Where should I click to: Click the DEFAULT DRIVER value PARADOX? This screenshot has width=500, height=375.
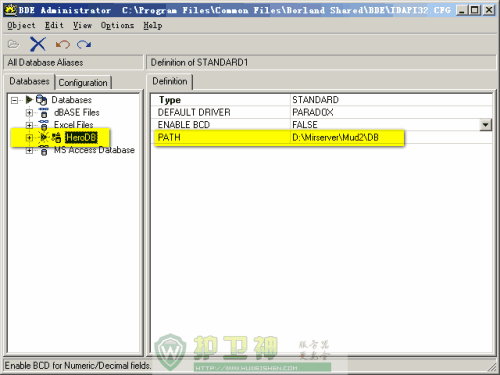(313, 112)
